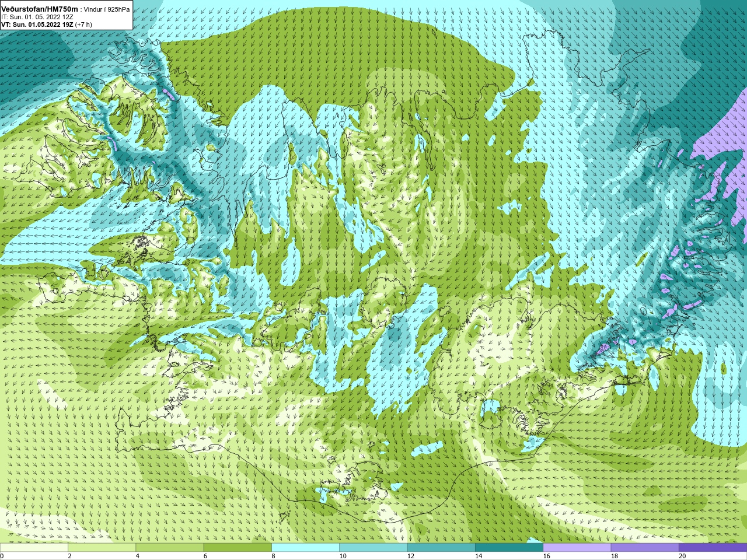Click the legend value "20"
Viewport: 747px width, 560px height.
coord(682,556)
